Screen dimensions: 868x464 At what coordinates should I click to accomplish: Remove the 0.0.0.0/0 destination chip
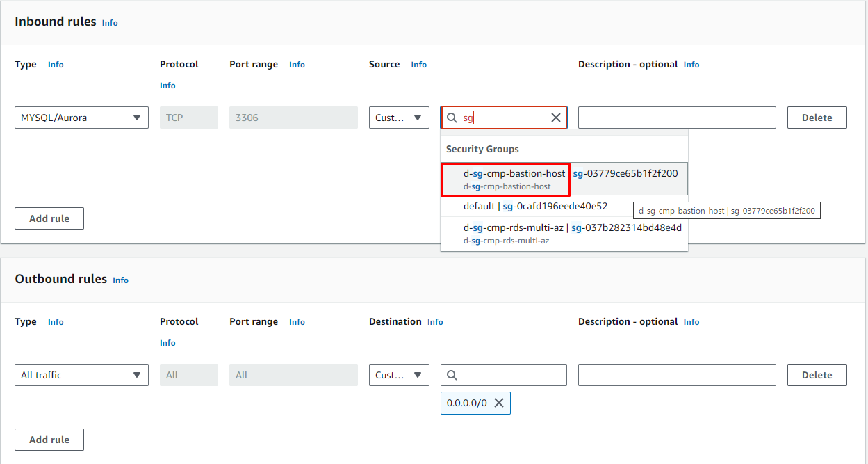tap(498, 403)
